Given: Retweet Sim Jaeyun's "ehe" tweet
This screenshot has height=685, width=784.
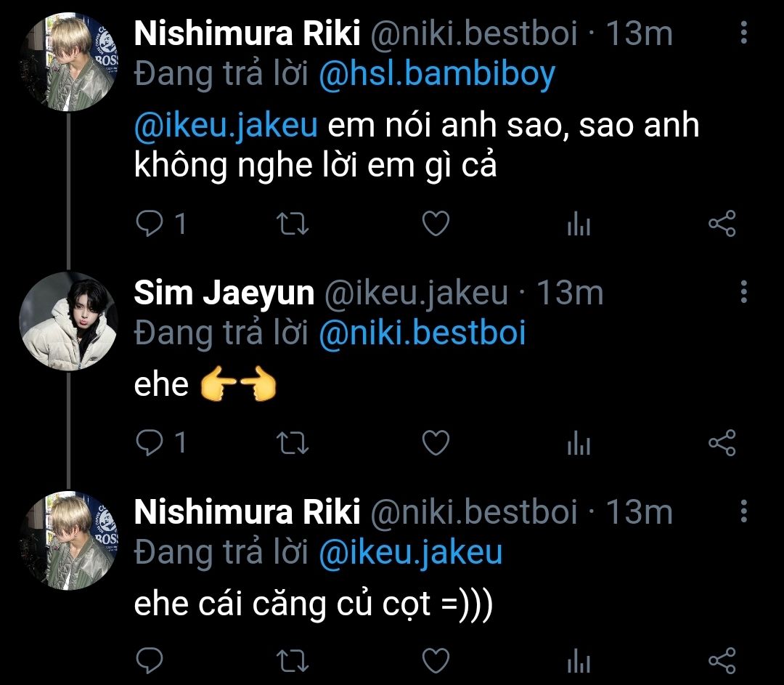Looking at the screenshot, I should pos(294,442).
